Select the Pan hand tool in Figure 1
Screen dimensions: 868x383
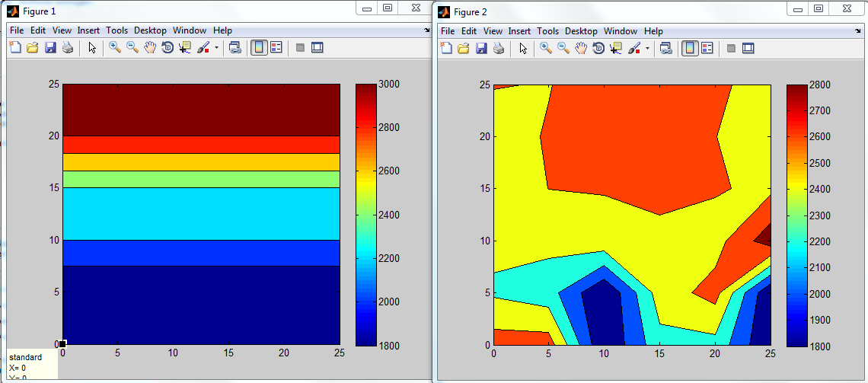[x=149, y=47]
